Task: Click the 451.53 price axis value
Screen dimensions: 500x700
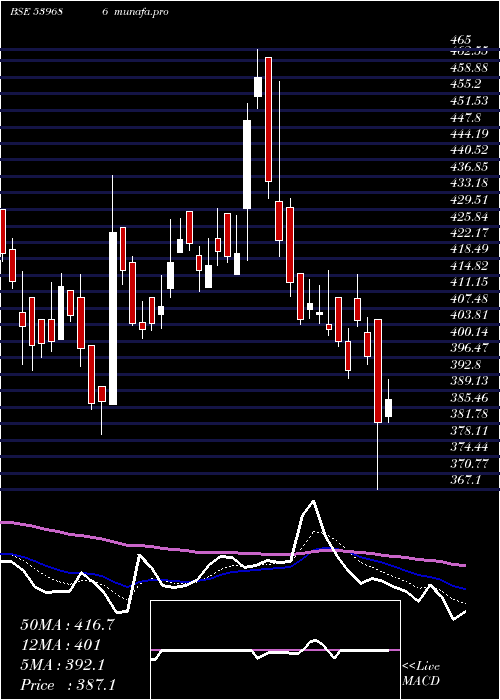Action: pos(469,100)
